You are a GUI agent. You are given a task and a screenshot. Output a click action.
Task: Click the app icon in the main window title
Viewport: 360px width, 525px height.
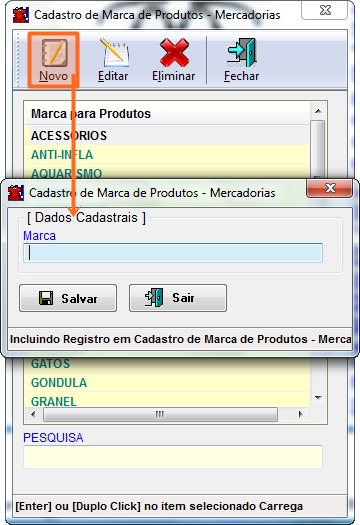coord(21,15)
